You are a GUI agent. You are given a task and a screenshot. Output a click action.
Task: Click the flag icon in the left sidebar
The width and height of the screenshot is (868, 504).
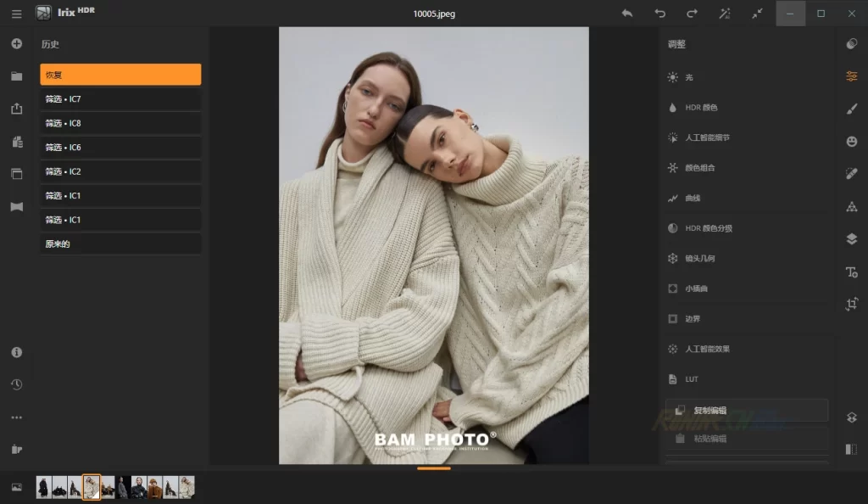(x=16, y=206)
